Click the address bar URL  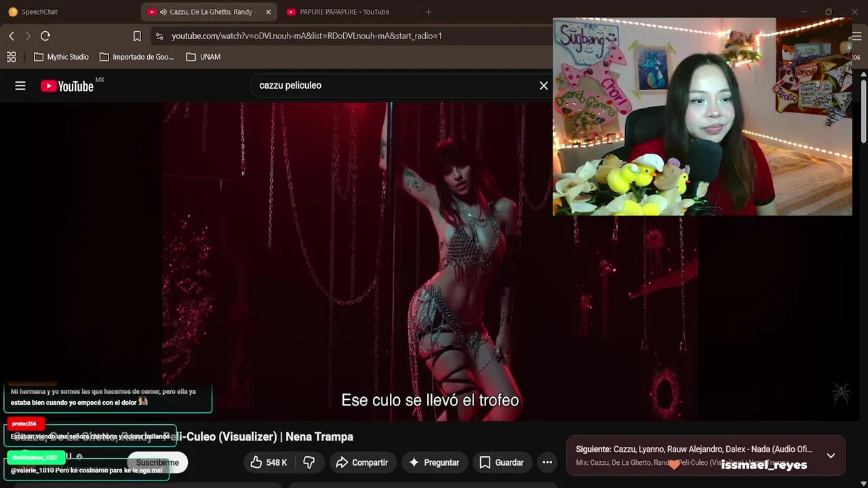click(x=307, y=36)
